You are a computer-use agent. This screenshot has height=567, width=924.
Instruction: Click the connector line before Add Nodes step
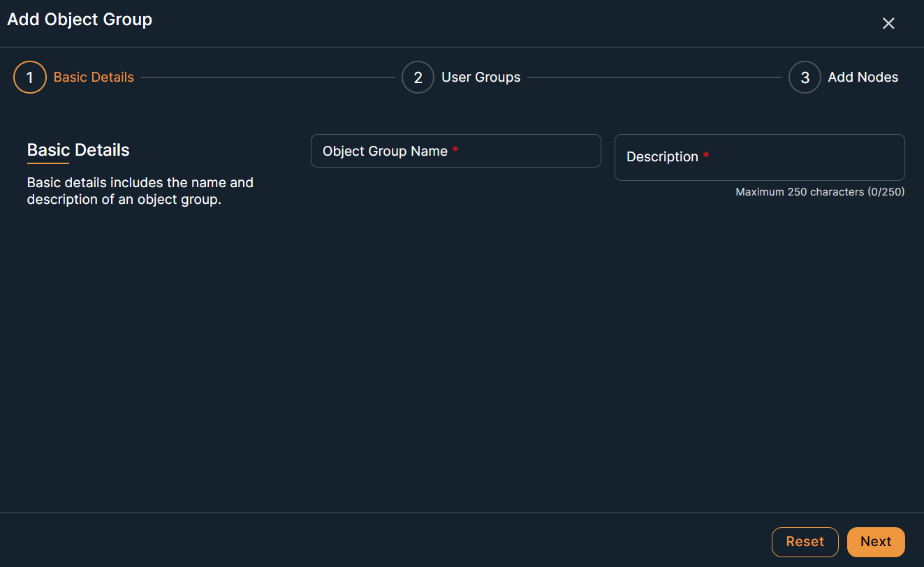click(654, 78)
